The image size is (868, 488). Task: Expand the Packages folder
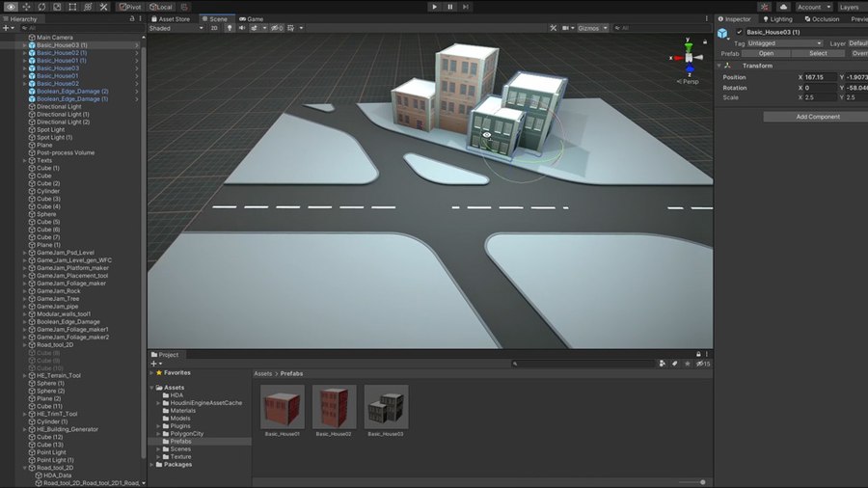151,465
